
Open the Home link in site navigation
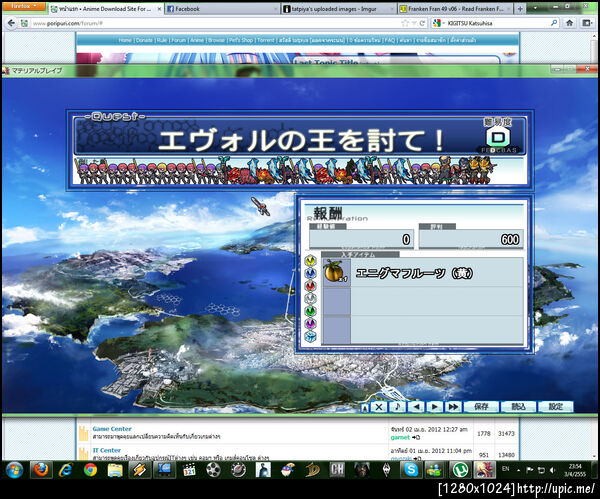pyautogui.click(x=125, y=40)
